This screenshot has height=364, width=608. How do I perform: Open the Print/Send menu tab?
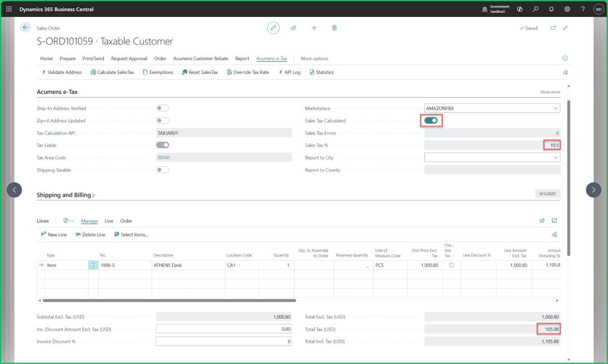pos(93,58)
